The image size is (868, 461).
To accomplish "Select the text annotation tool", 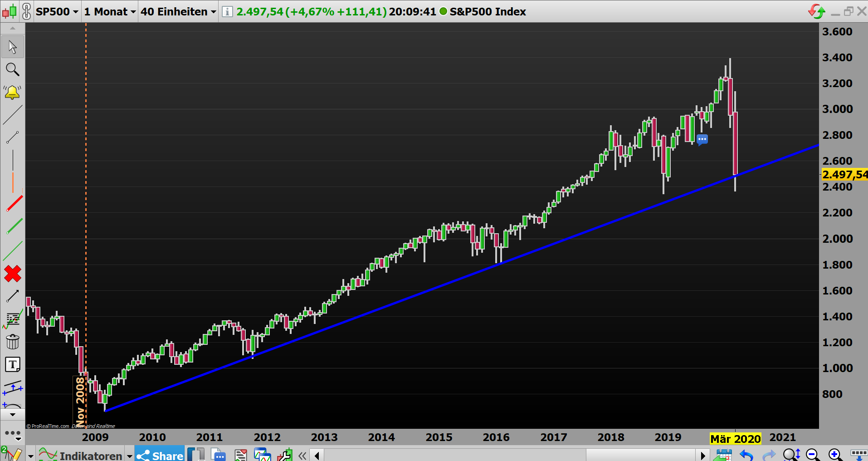I will tap(13, 364).
